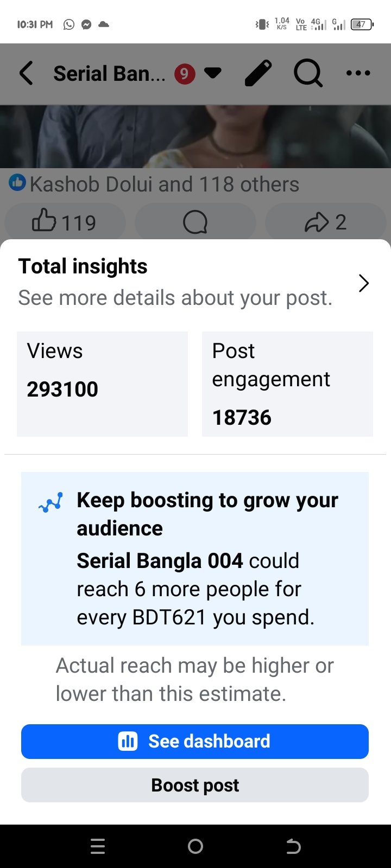Click the See dashboard button
Viewport: 391px width, 868px height.
click(195, 742)
